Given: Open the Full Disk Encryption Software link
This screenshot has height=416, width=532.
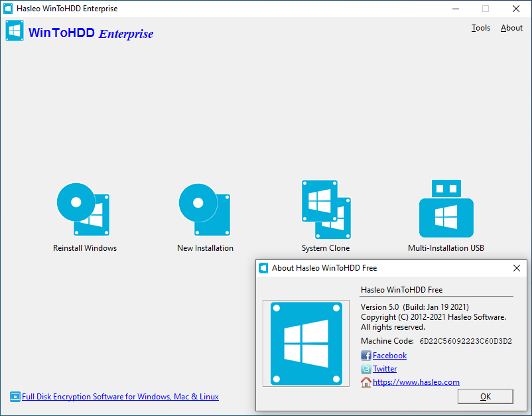Looking at the screenshot, I should pos(120,396).
